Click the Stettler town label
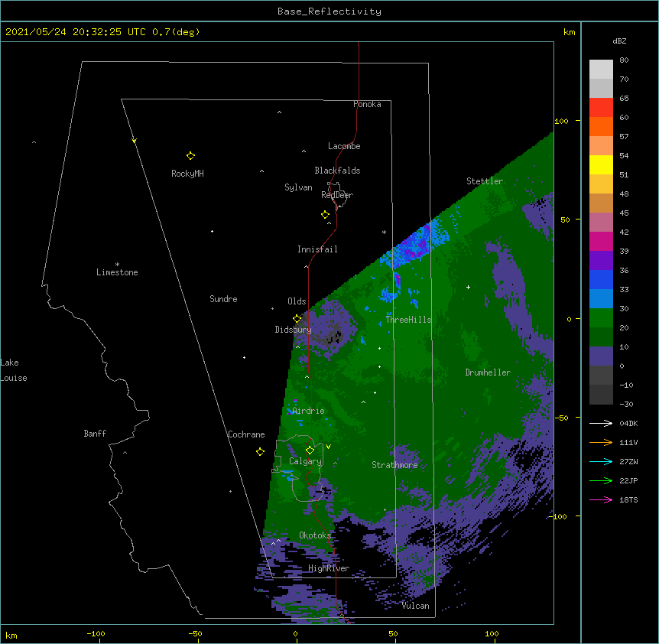This screenshot has width=659, height=644. (x=485, y=181)
